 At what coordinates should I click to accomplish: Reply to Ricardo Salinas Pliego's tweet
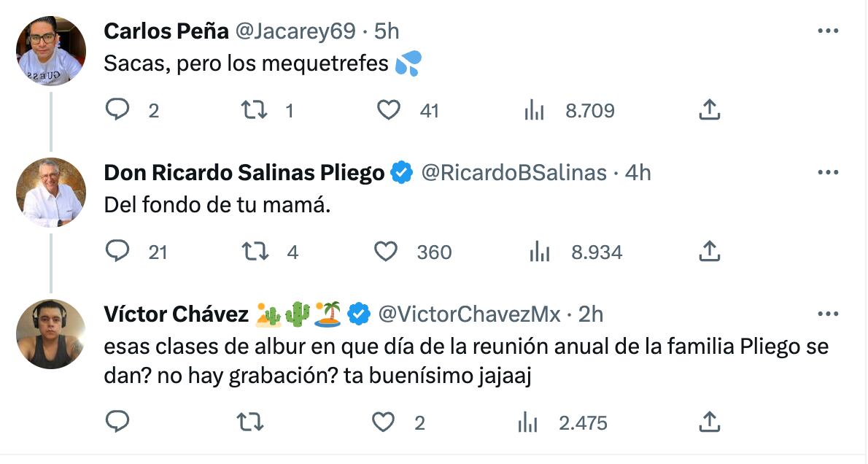click(x=117, y=252)
